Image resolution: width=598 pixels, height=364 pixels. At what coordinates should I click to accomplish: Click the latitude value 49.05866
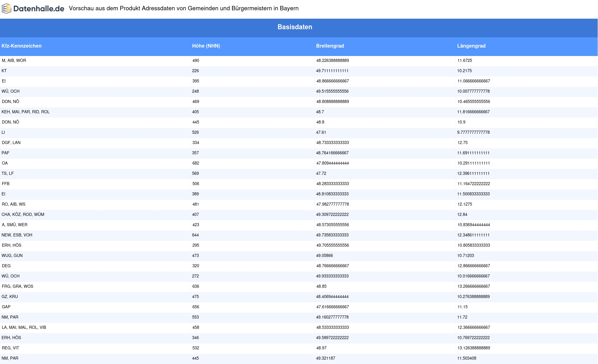coord(325,256)
